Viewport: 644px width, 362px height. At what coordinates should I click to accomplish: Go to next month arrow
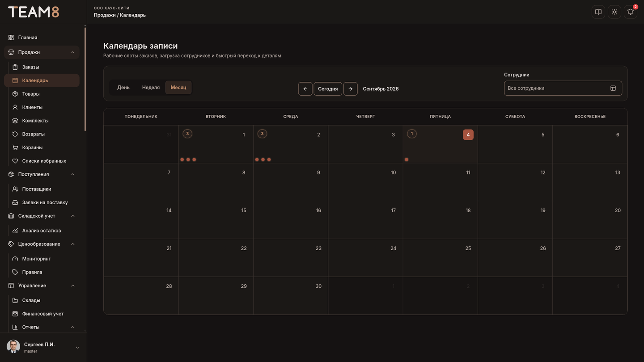351,88
